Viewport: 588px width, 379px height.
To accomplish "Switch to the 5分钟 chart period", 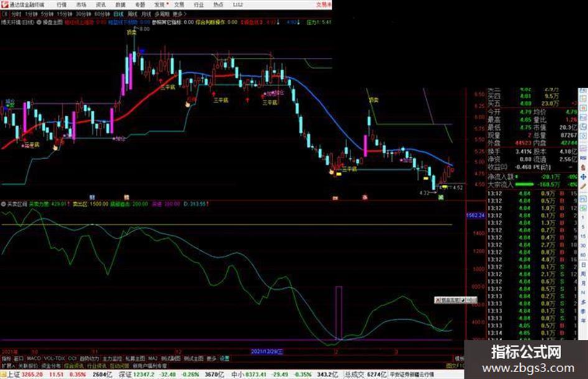I will [47, 14].
